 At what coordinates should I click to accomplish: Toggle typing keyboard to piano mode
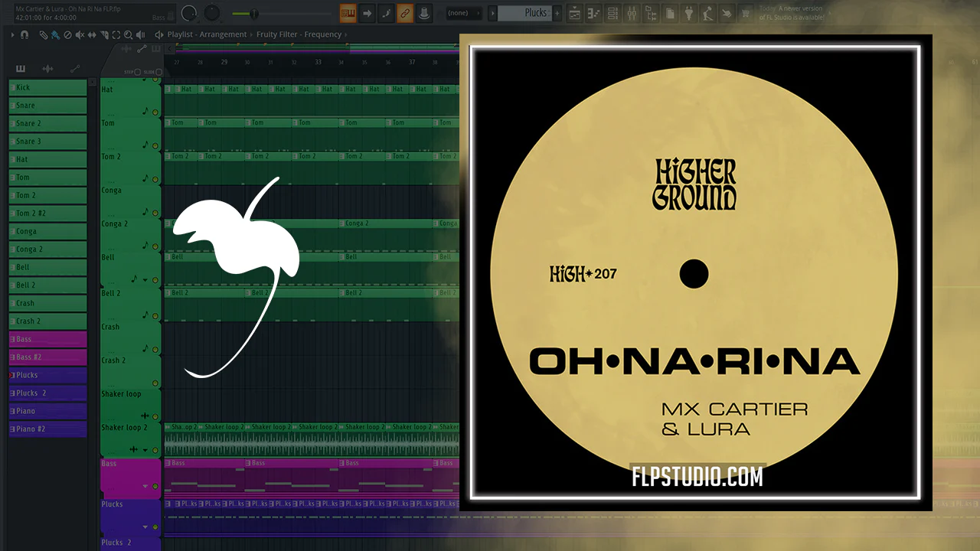[x=348, y=13]
